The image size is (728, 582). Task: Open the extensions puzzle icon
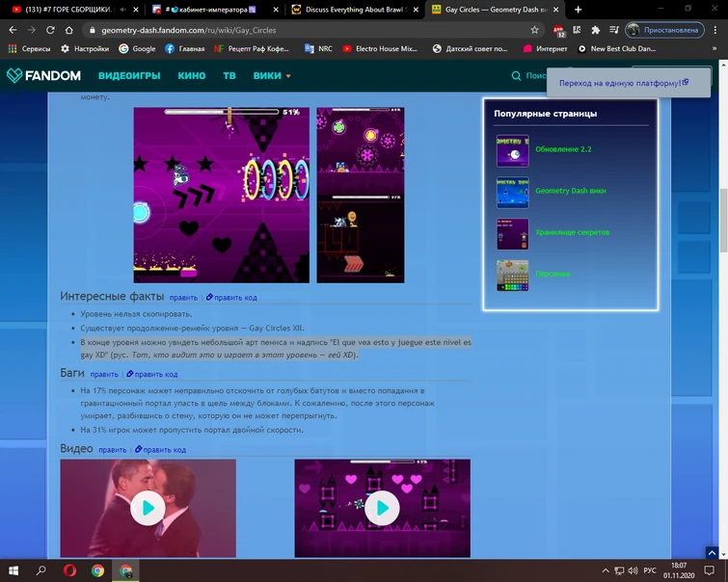click(595, 30)
